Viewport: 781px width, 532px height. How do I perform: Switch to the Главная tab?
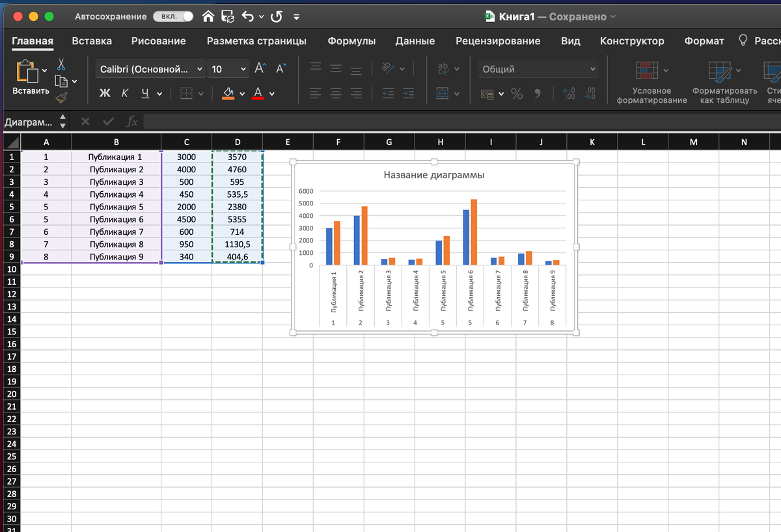pyautogui.click(x=33, y=41)
